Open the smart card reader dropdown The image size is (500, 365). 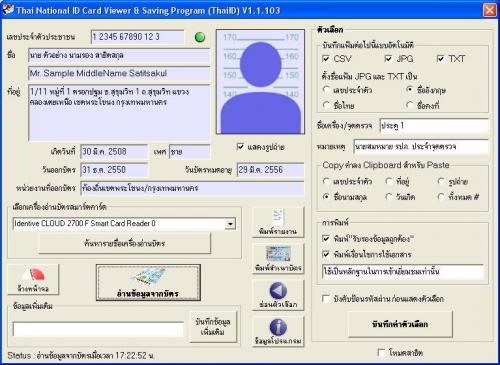230,224
